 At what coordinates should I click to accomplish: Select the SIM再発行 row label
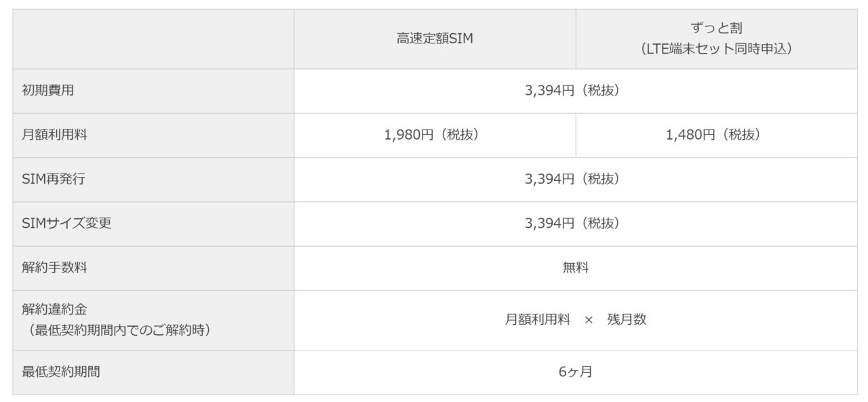[x=54, y=180]
